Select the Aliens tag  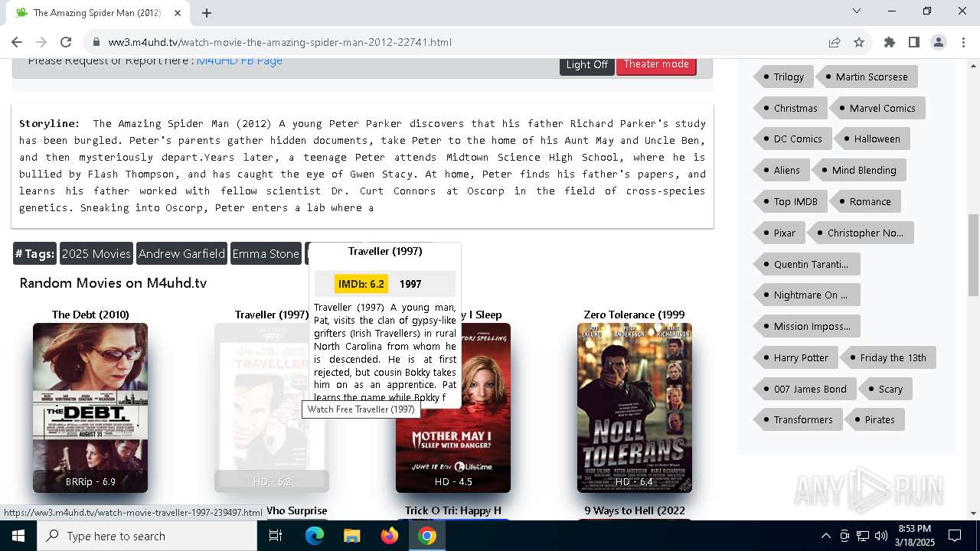(x=782, y=170)
